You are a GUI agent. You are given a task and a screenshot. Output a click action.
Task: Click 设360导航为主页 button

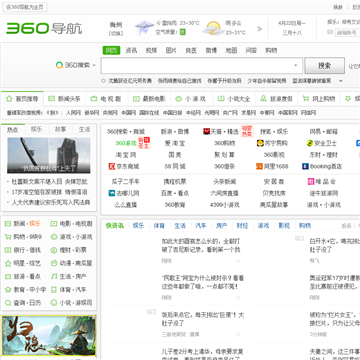point(25,7)
